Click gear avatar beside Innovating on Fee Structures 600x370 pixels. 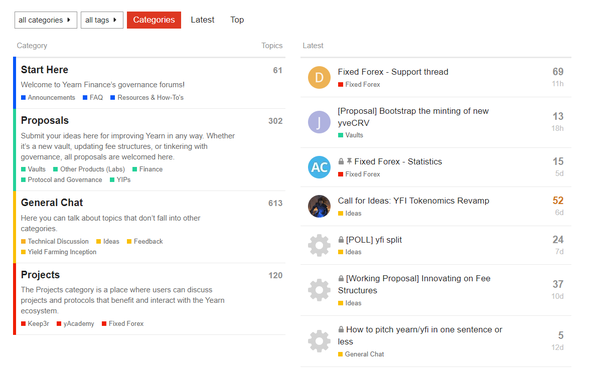tap(319, 290)
